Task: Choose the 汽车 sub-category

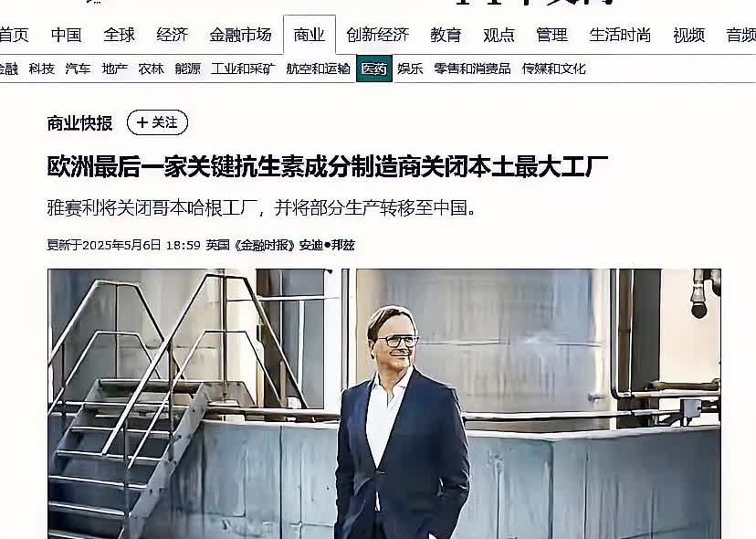Action: (x=79, y=69)
